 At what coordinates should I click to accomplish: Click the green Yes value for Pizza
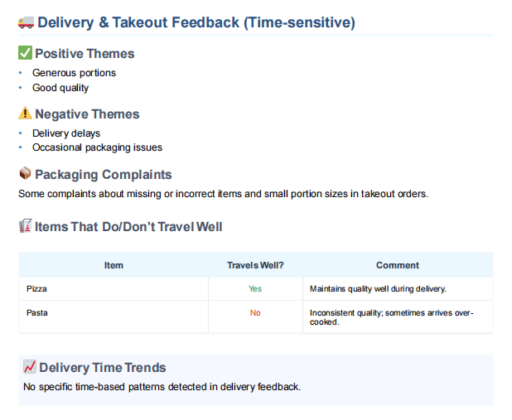click(x=255, y=289)
